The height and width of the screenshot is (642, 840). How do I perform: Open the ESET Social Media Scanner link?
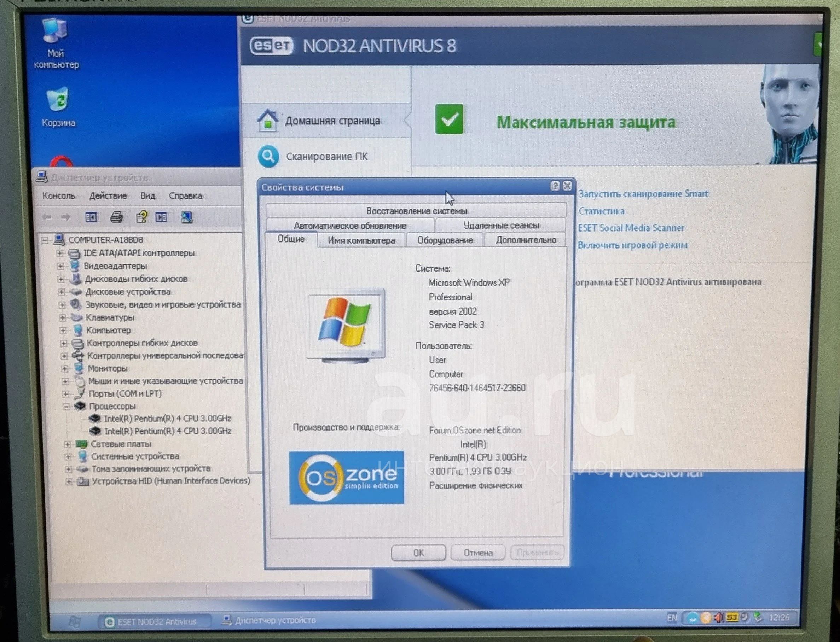pos(631,228)
